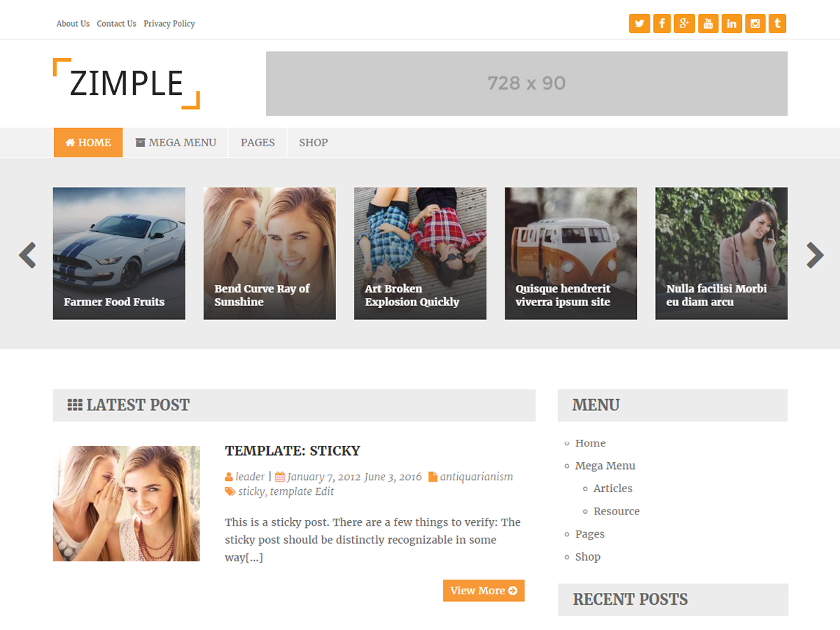
Task: Open the Bend Curve Ray of Sunshine thumbnail
Action: (269, 253)
